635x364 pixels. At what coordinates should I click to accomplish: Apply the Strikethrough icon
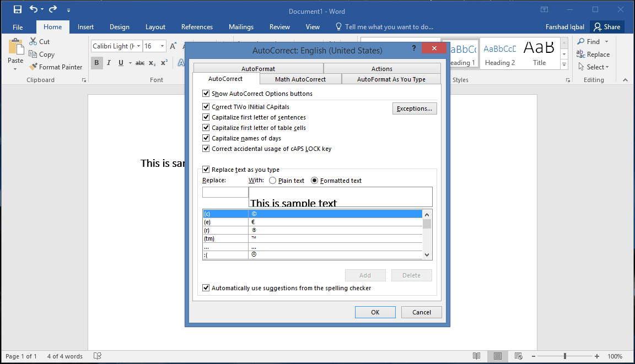click(x=139, y=63)
